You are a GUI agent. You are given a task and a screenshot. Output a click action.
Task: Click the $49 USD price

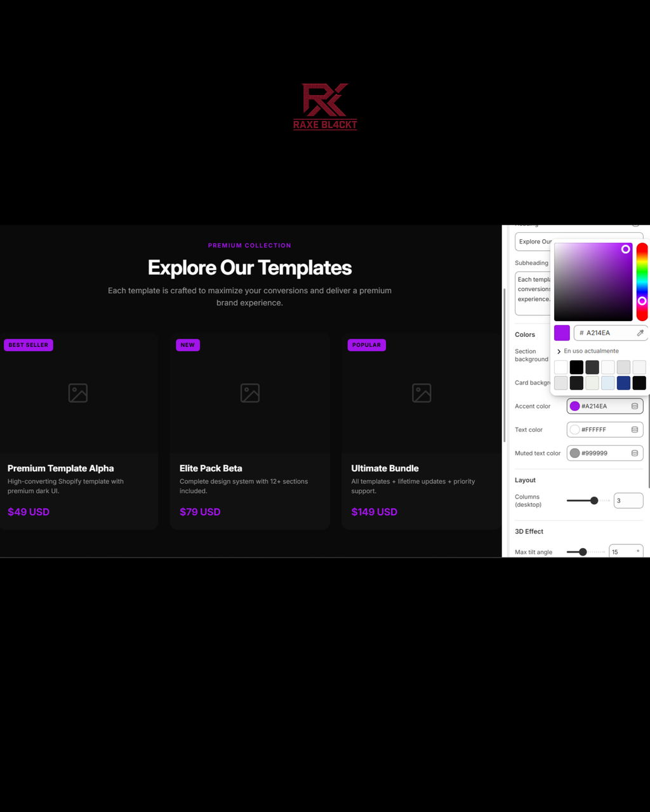click(x=29, y=512)
